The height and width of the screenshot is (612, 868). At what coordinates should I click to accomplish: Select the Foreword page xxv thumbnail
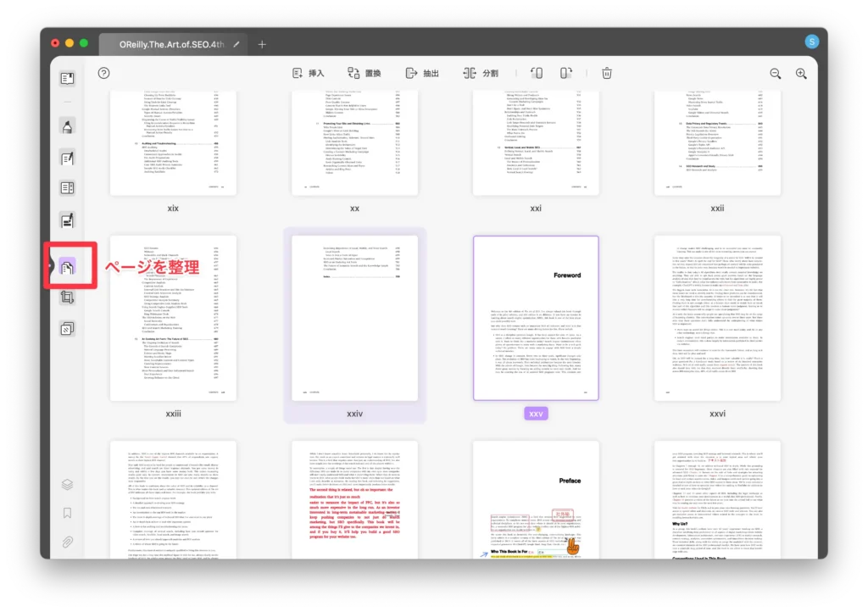tap(536, 317)
